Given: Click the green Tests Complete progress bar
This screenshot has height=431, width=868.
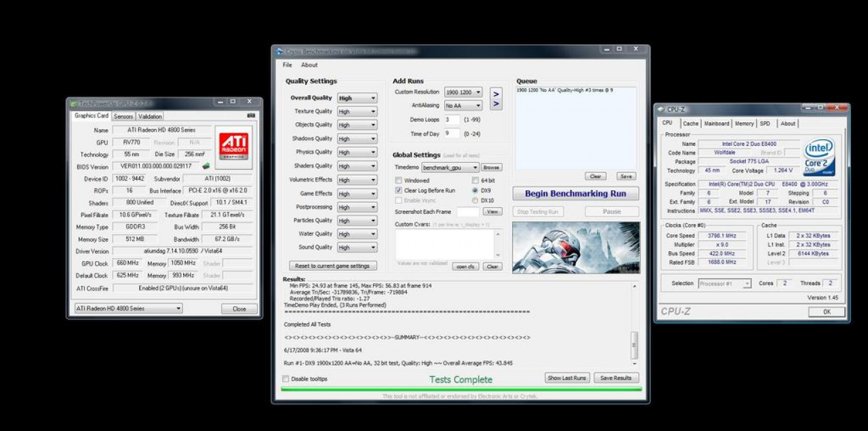Looking at the screenshot, I should (461, 390).
